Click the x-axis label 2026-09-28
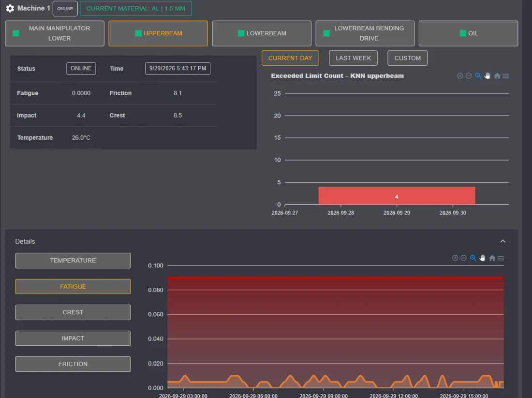Image resolution: width=532 pixels, height=398 pixels. tap(340, 213)
